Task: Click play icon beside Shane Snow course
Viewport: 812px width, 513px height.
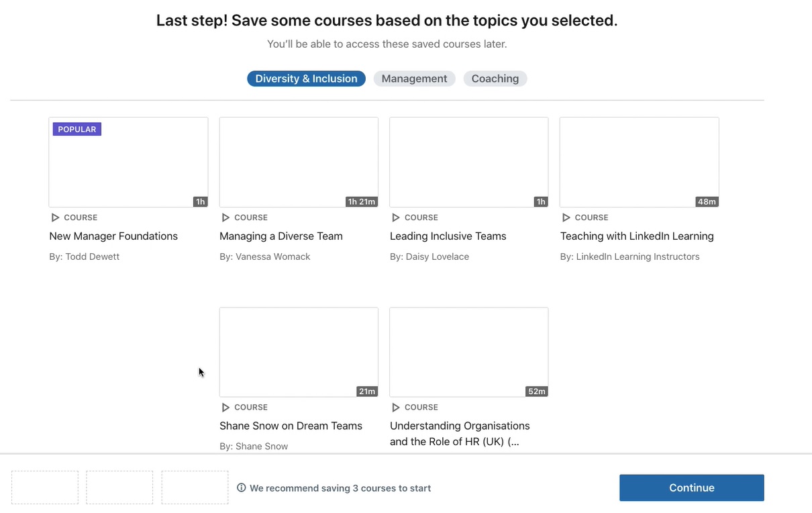Action: tap(225, 408)
